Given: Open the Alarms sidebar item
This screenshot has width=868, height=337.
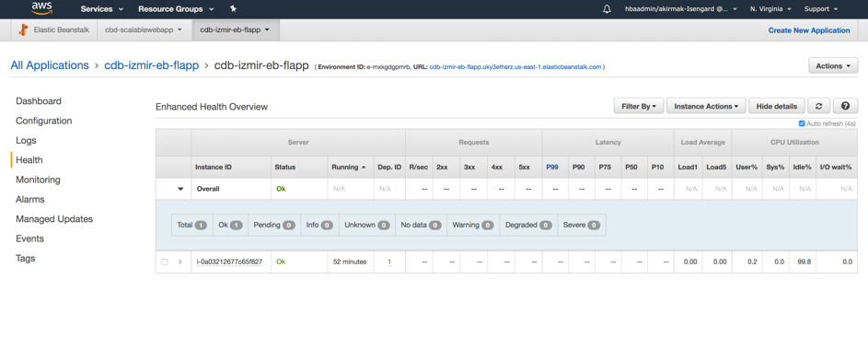Looking at the screenshot, I should [x=30, y=199].
